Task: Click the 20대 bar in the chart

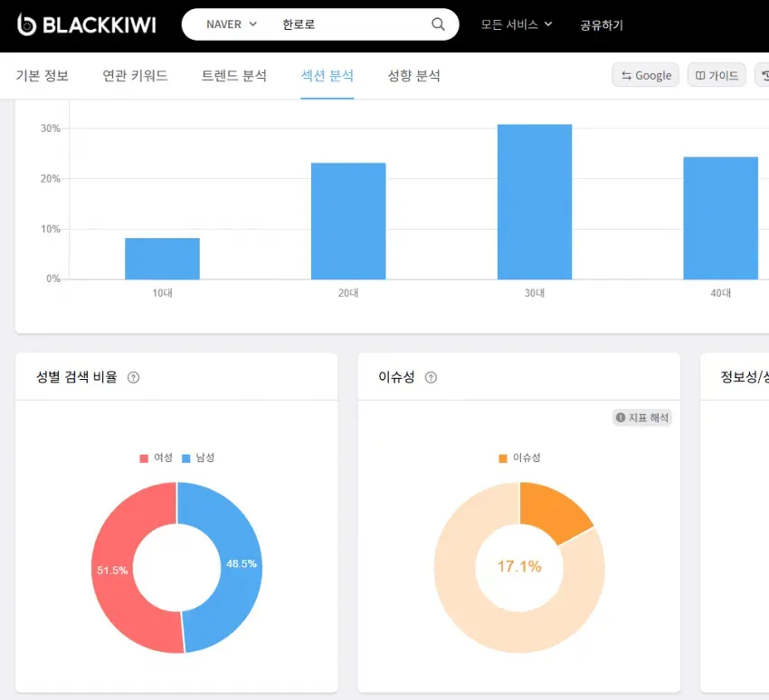Action: 348,221
